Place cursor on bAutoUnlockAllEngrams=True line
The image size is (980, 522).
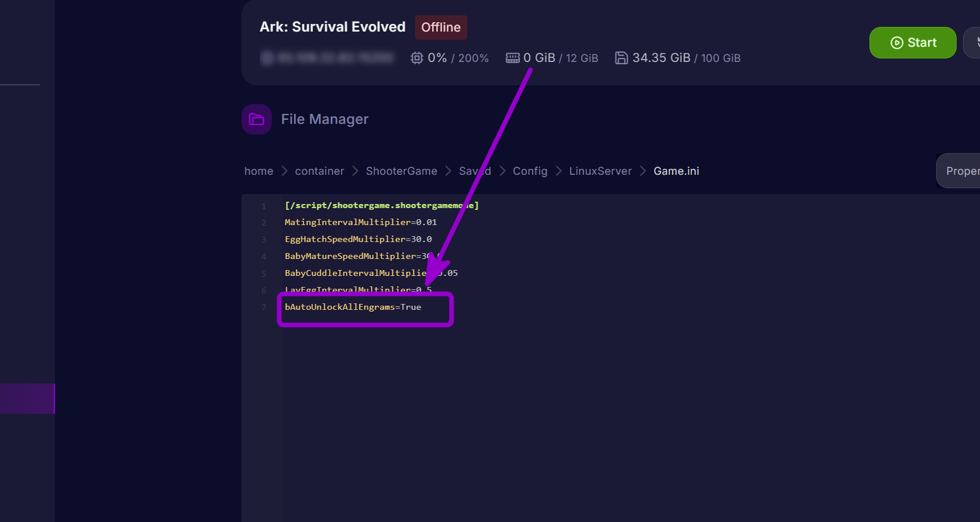click(353, 307)
